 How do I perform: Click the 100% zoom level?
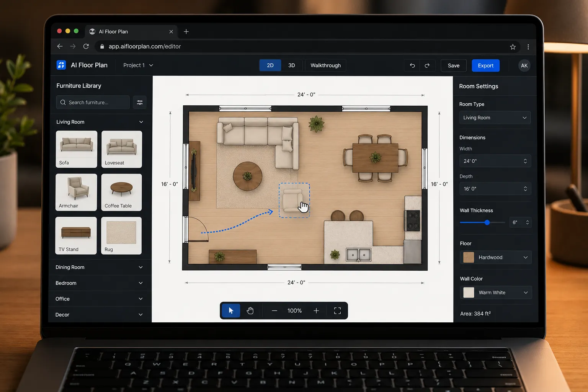[295, 311]
